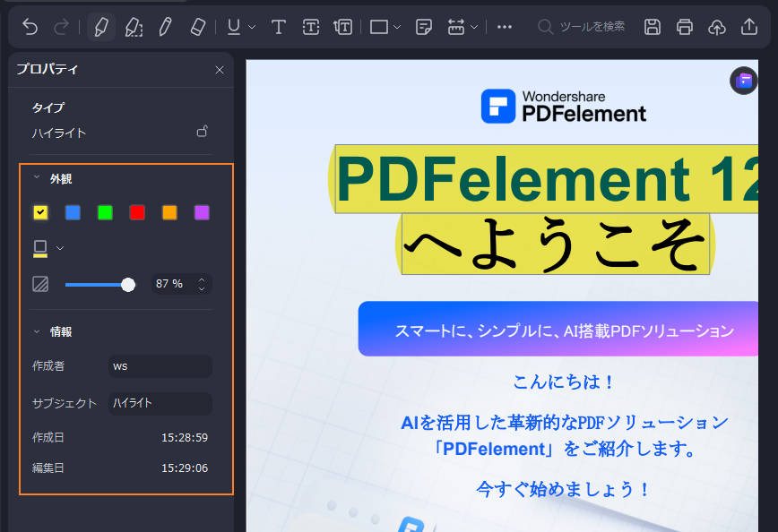778x532 pixels.
Task: Open the highlight style dropdown in properties
Action: click(x=60, y=247)
